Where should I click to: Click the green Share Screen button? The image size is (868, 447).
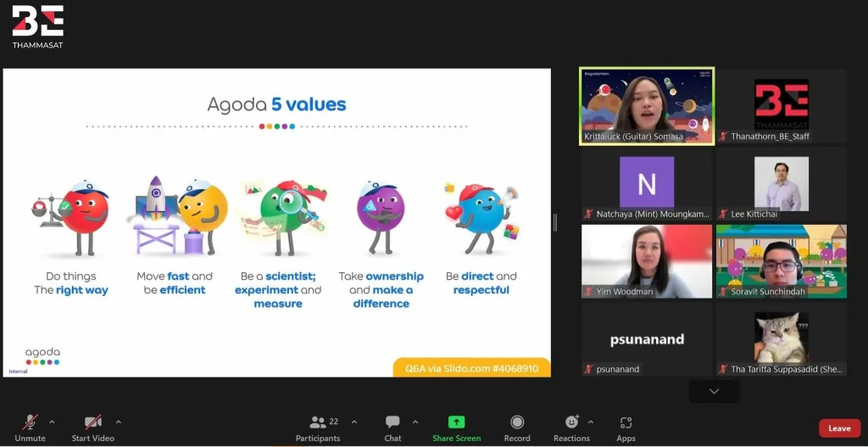coord(457,428)
